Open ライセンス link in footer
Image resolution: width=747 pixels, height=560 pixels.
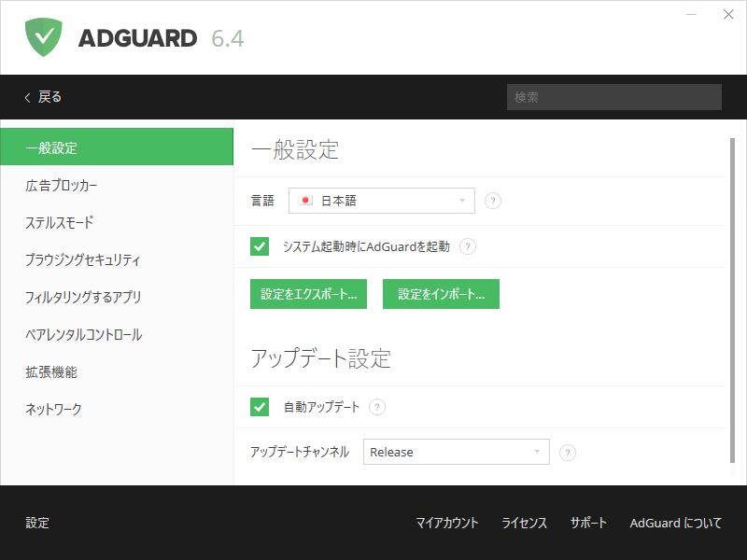pos(524,523)
